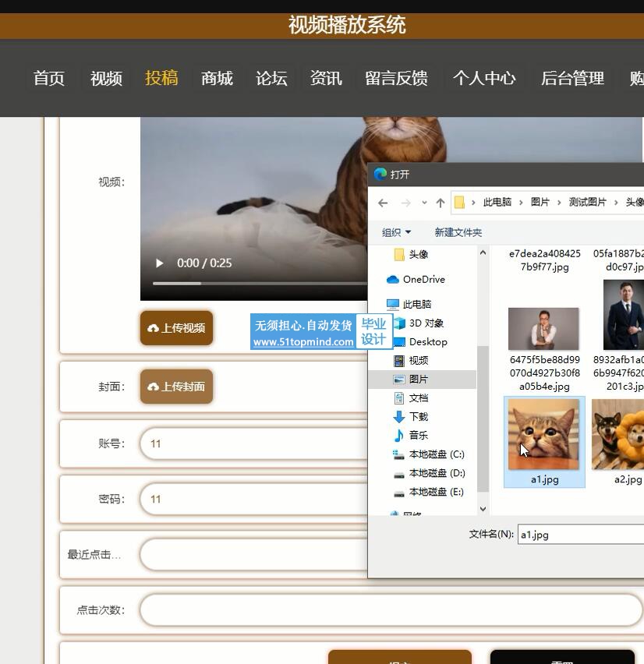Focus the 密码 input field

(x=253, y=499)
